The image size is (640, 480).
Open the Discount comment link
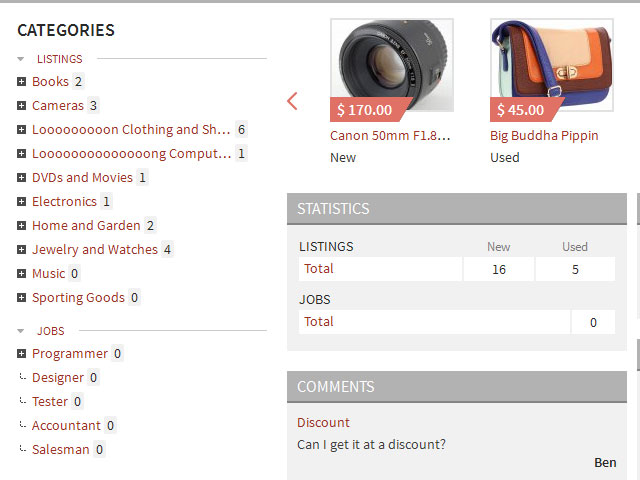pyautogui.click(x=323, y=422)
